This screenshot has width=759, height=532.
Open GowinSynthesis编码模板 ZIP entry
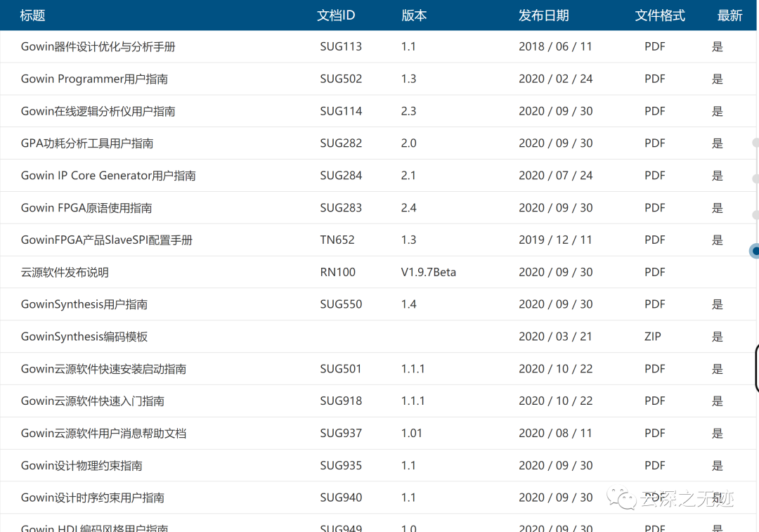[84, 337]
